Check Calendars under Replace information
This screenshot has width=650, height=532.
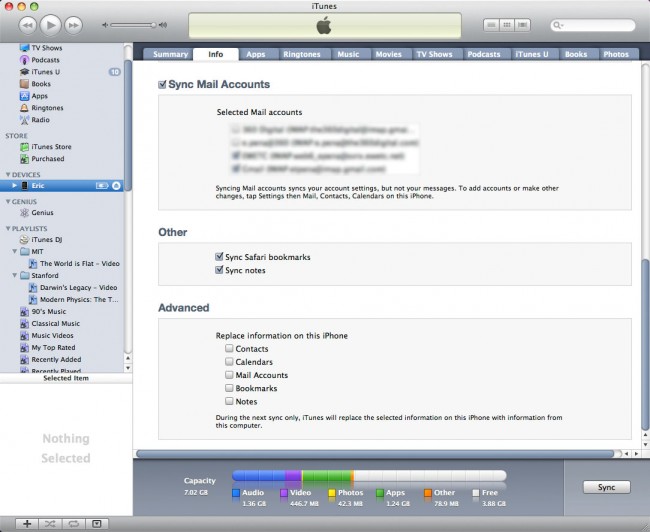(229, 362)
